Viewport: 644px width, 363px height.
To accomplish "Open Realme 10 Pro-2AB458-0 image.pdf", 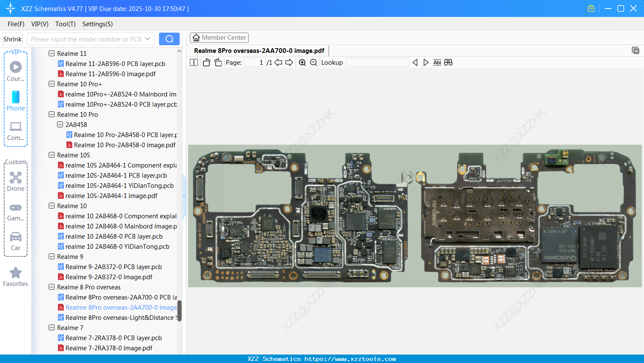I will coord(125,145).
